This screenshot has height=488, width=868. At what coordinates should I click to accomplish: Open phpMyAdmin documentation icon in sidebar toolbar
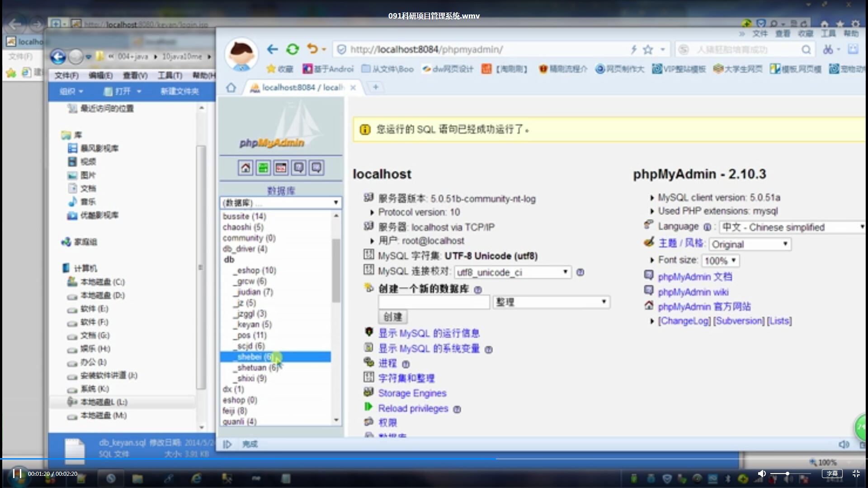pos(298,168)
